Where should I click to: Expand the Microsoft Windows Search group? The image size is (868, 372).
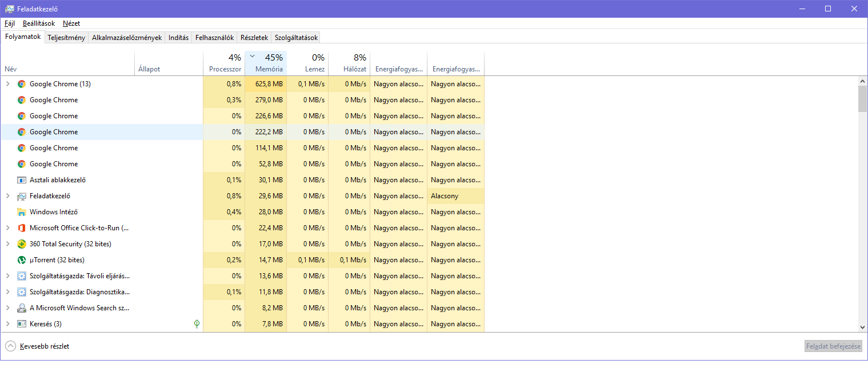[x=7, y=308]
